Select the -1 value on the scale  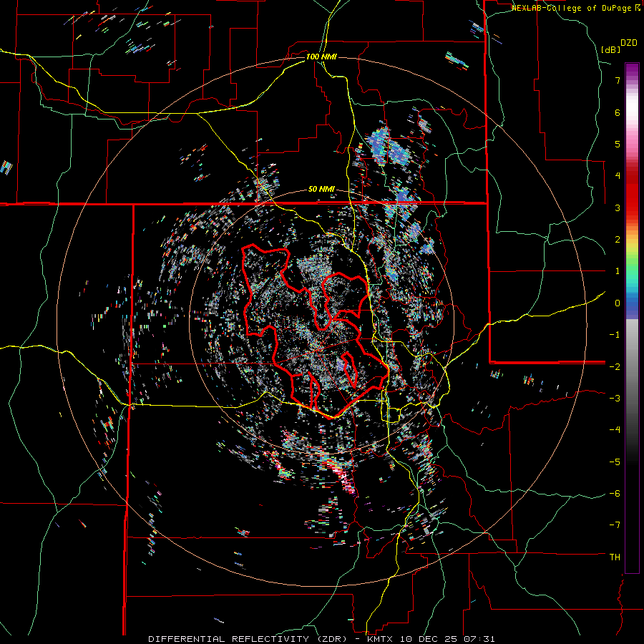coord(615,335)
